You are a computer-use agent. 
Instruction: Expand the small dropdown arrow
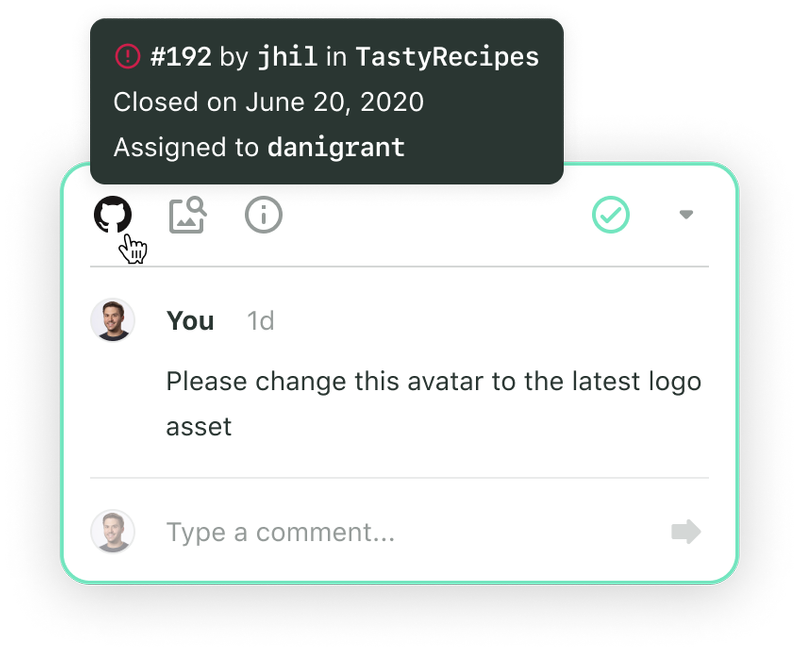coord(686,214)
